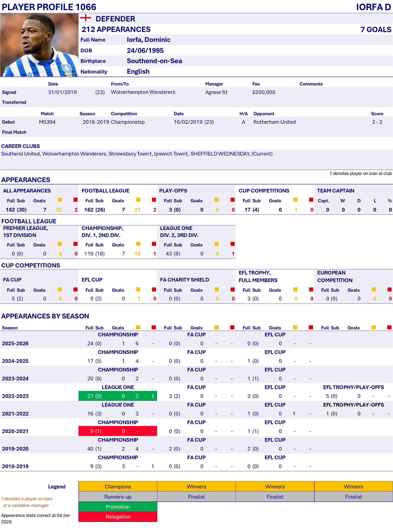Click the yellow card icon under All Appearances
The image size is (393, 532).
tap(60, 200)
